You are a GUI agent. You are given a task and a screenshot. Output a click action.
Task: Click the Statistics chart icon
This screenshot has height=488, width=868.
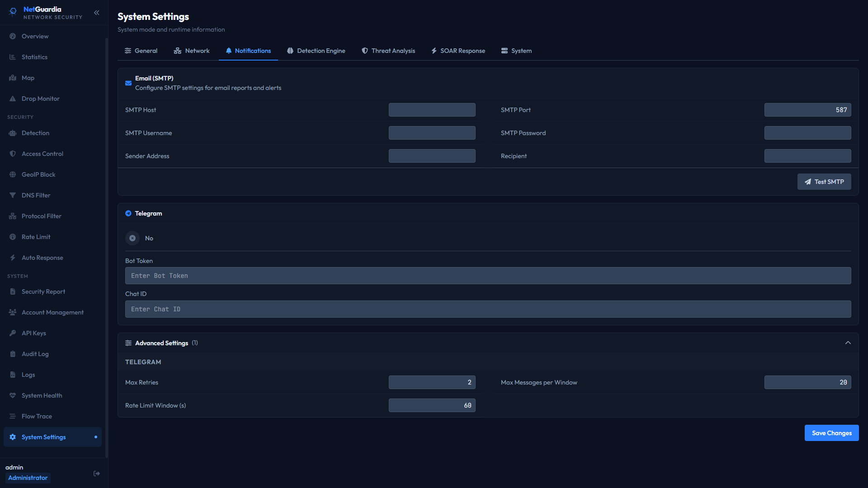coord(13,57)
